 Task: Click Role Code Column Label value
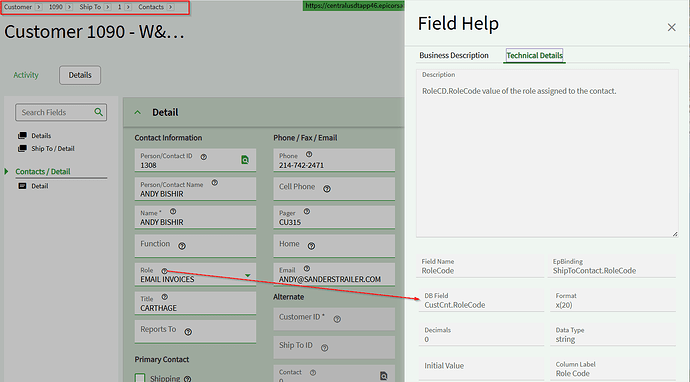coord(572,374)
